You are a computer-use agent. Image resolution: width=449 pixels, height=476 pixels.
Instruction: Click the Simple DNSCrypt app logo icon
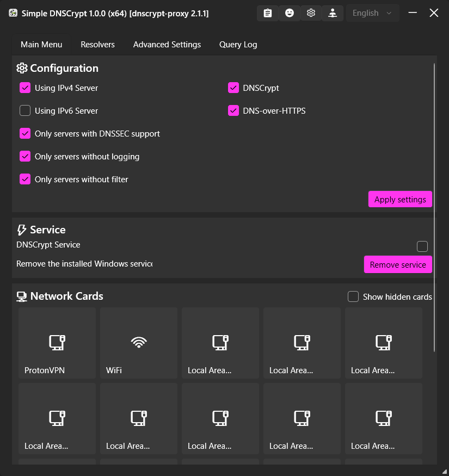coord(13,13)
